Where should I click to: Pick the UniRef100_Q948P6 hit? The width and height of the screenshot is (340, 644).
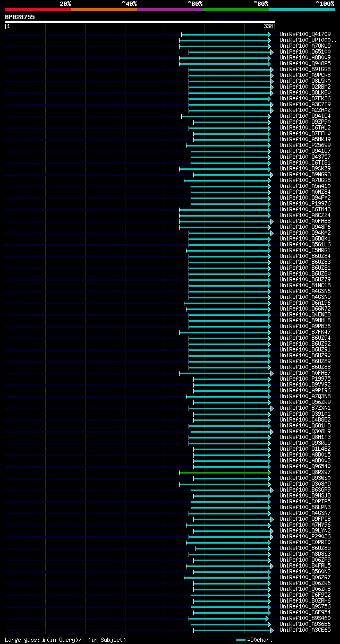pos(305,227)
